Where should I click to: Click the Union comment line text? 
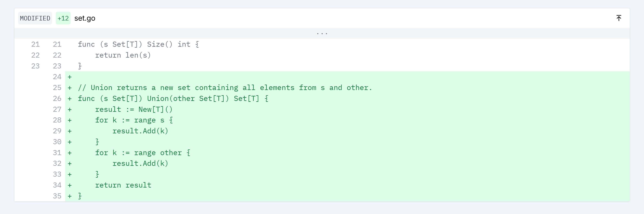coord(225,88)
